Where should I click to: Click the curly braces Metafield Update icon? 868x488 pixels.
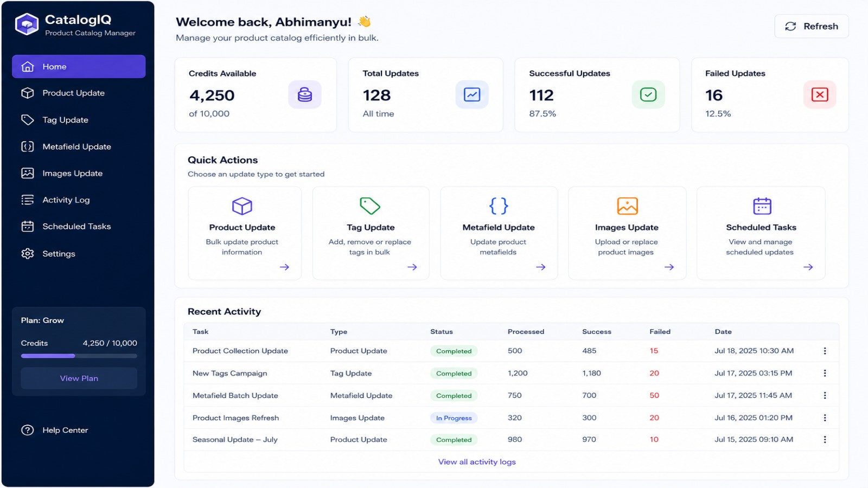(499, 206)
